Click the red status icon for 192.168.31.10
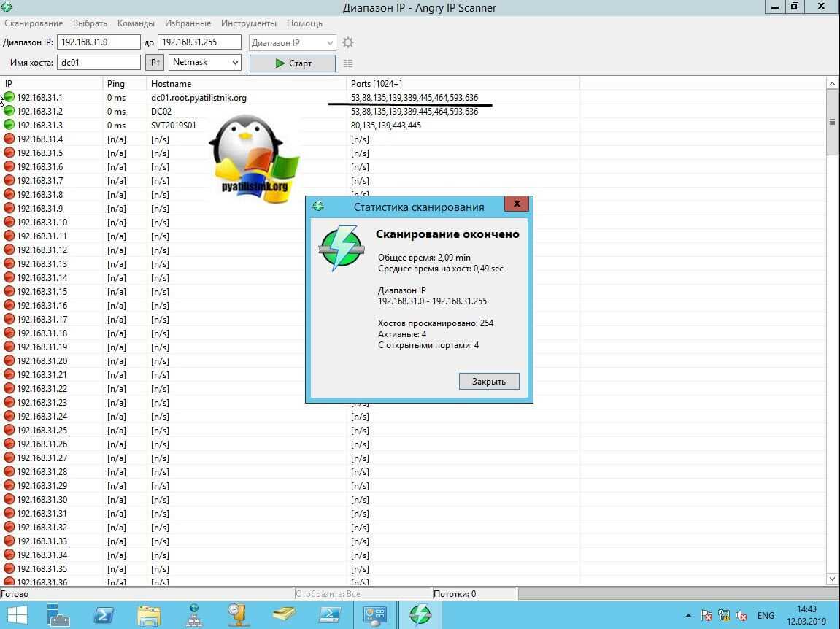 [x=9, y=222]
